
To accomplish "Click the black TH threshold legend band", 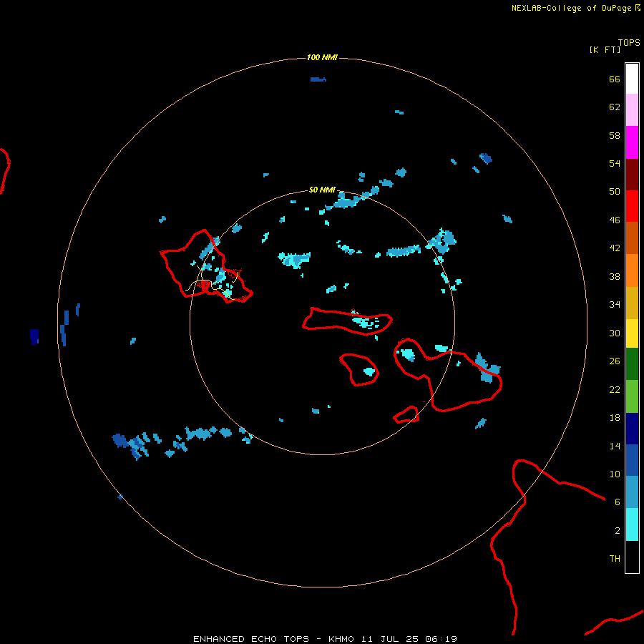I will pos(632,557).
